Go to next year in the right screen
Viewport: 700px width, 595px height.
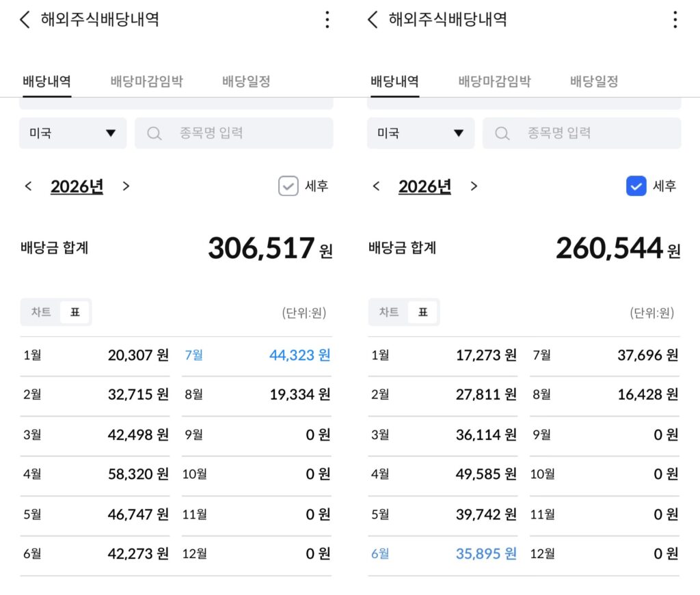coord(474,186)
